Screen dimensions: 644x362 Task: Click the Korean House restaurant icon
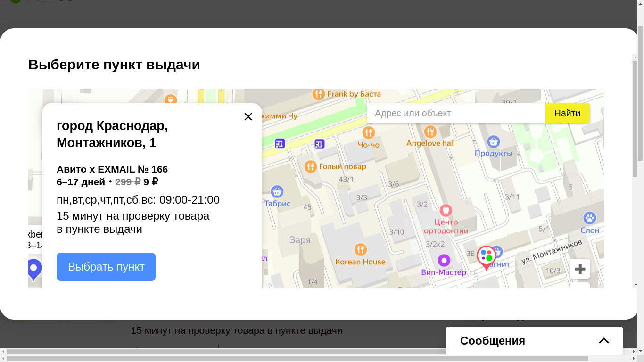[361, 249]
